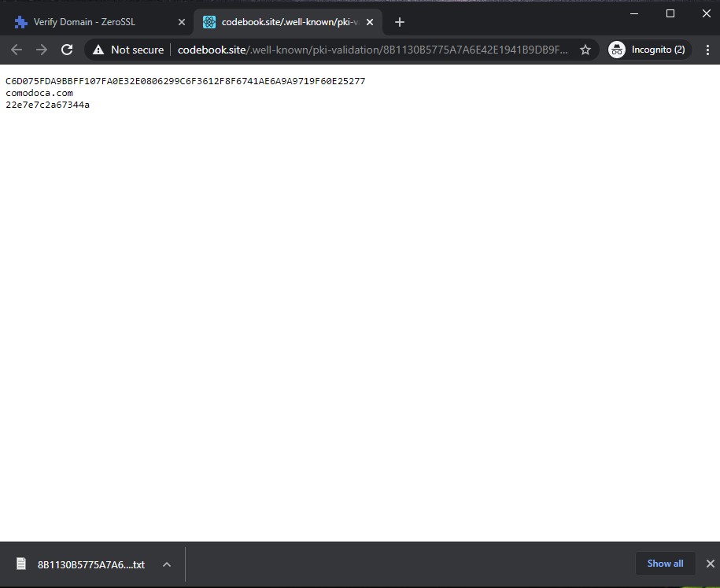720x588 pixels.
Task: Click the codebook.site address bar URL
Action: (x=372, y=50)
